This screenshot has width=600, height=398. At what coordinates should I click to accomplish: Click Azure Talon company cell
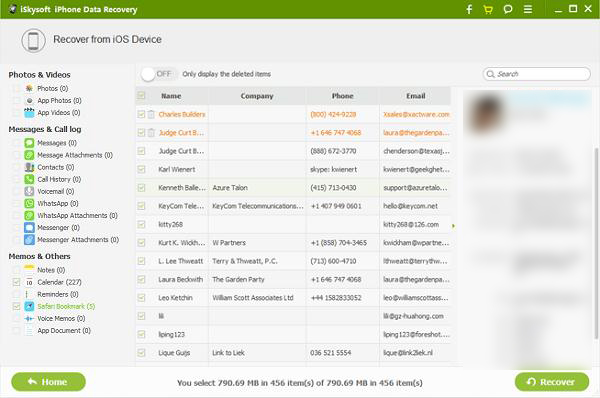[230, 188]
